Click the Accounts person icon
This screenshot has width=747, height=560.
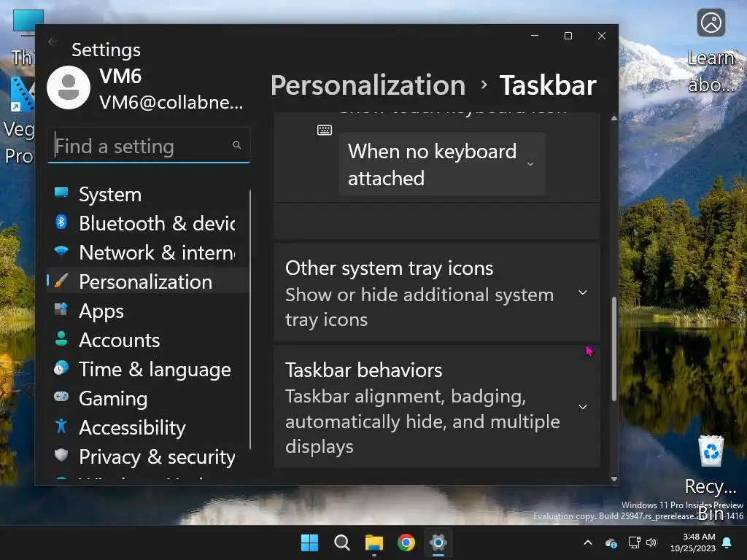61,338
